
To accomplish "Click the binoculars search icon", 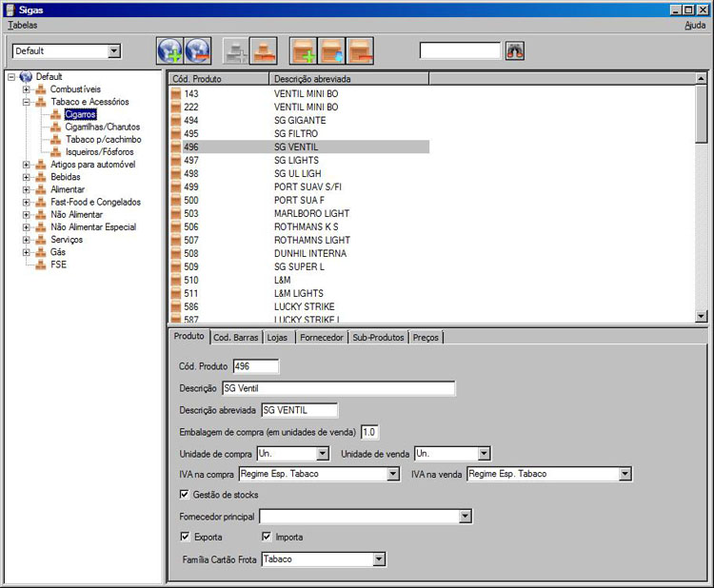I will (514, 50).
